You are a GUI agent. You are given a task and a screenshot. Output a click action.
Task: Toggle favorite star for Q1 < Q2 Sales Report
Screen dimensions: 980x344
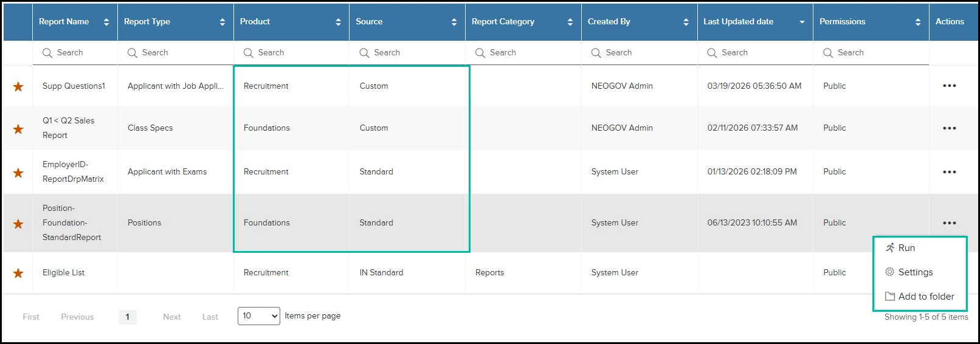pos(18,129)
